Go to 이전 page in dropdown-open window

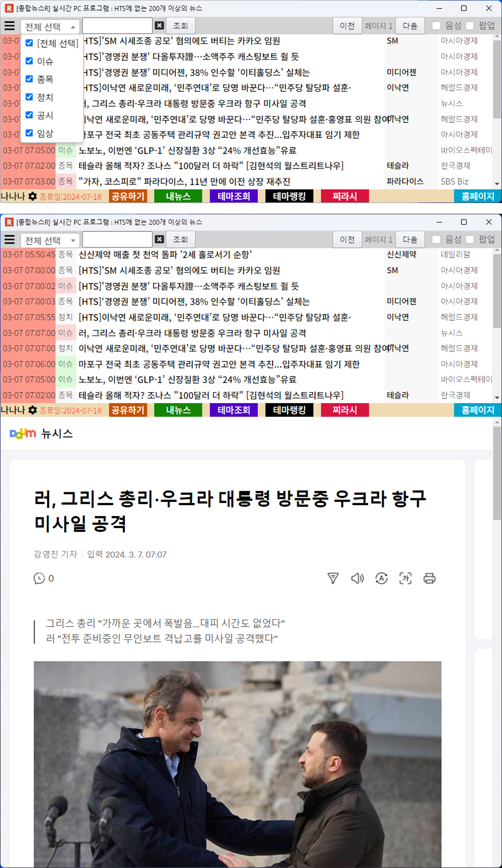347,26
